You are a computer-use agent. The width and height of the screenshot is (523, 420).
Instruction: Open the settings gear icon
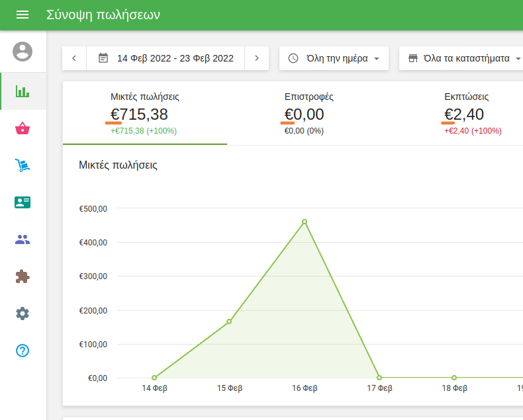click(23, 314)
